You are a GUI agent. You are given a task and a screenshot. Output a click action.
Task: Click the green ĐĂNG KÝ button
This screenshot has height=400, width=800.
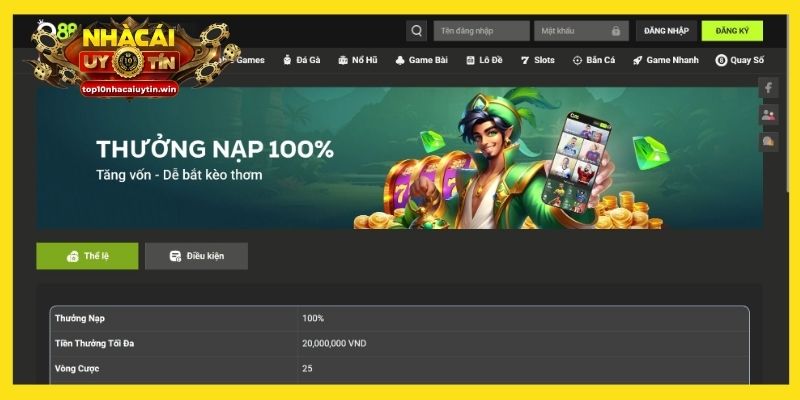[732, 31]
